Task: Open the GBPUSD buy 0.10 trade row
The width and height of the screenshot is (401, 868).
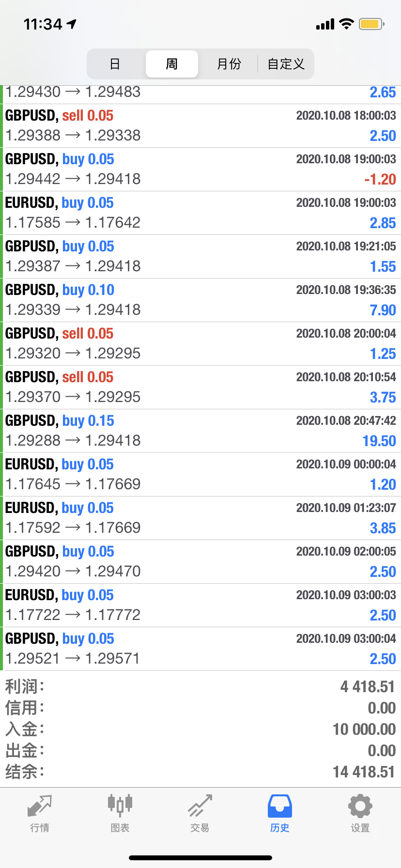Action: tap(200, 300)
